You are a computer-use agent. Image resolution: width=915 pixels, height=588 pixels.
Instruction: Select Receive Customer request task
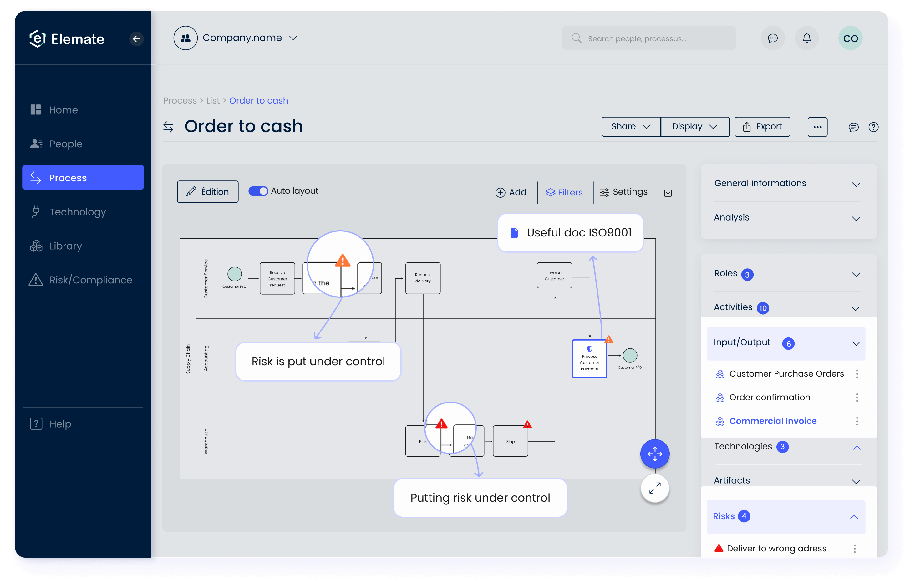[x=277, y=278]
